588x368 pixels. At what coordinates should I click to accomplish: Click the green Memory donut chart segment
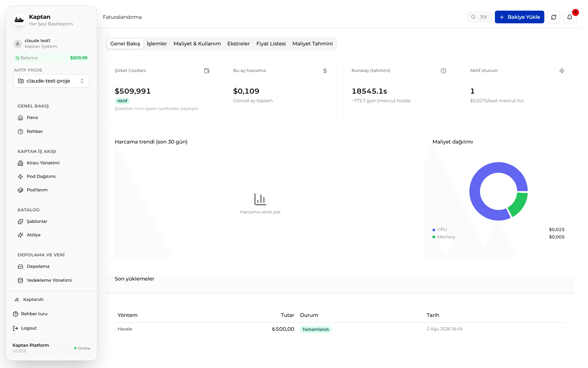click(519, 204)
